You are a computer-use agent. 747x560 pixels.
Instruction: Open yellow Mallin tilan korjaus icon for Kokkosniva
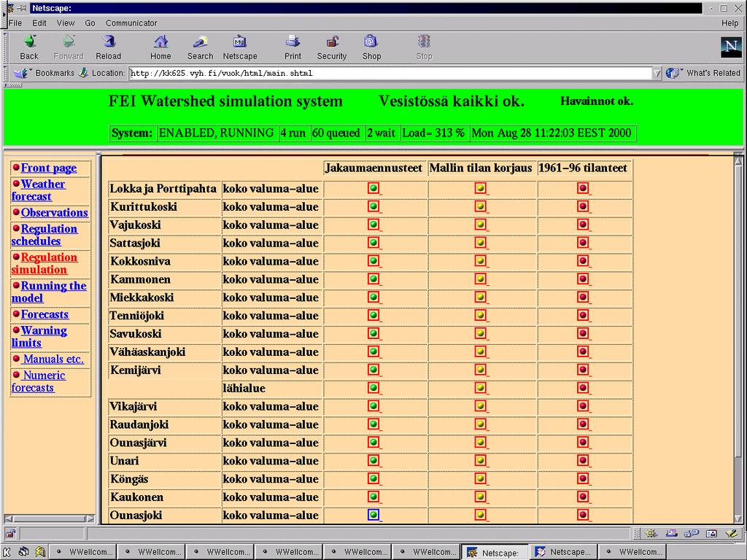point(480,260)
